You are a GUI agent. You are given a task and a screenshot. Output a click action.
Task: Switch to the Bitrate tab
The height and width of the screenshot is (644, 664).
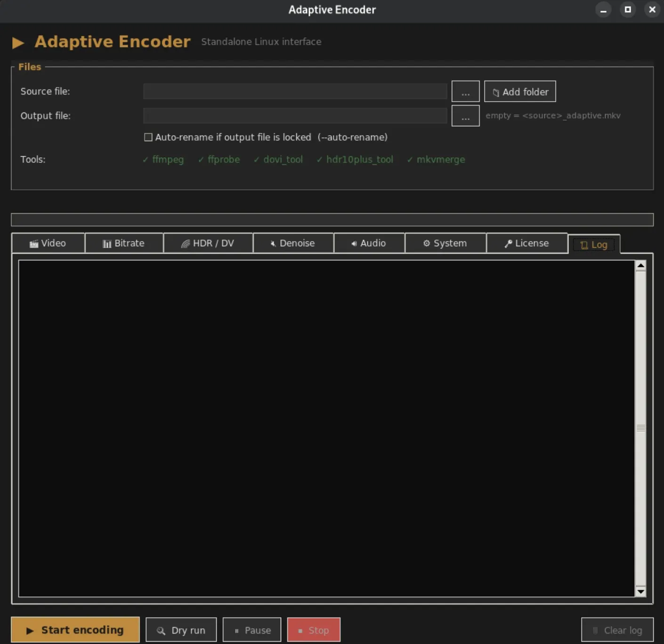click(124, 243)
